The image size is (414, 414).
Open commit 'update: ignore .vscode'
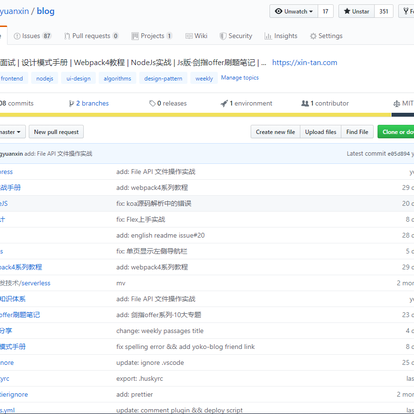point(150,363)
